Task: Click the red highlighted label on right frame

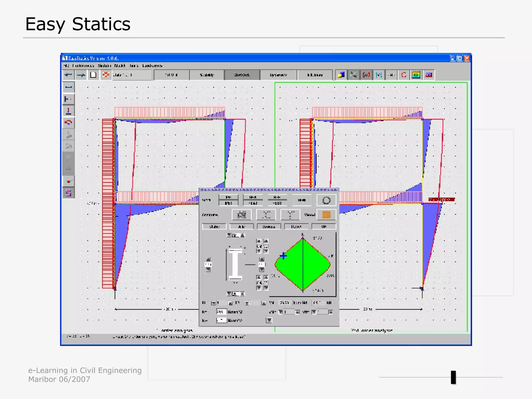Action: click(x=442, y=199)
